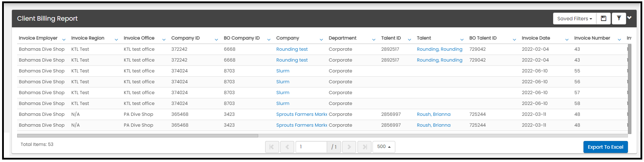The height and width of the screenshot is (162, 644).
Task: Select PA Dive Shop cell in last row
Action: (139, 125)
